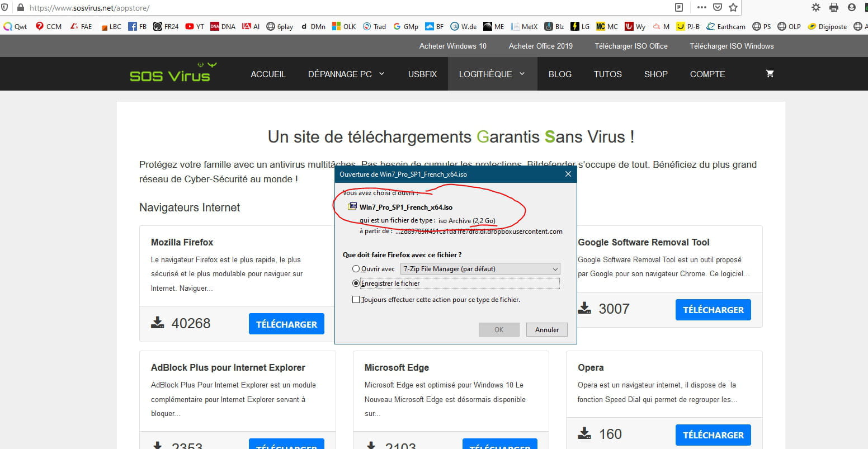Bookmark this page with the star icon
868x449 pixels.
click(x=733, y=7)
